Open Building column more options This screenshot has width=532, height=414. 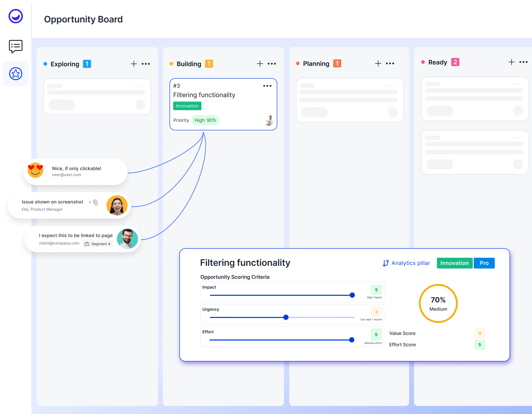pos(272,64)
